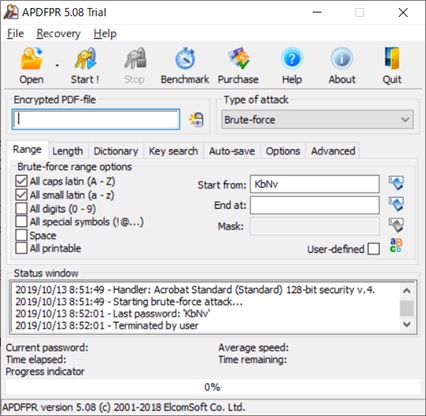426x416 pixels.
Task: Click the Start from field containing KbNv
Action: click(315, 184)
